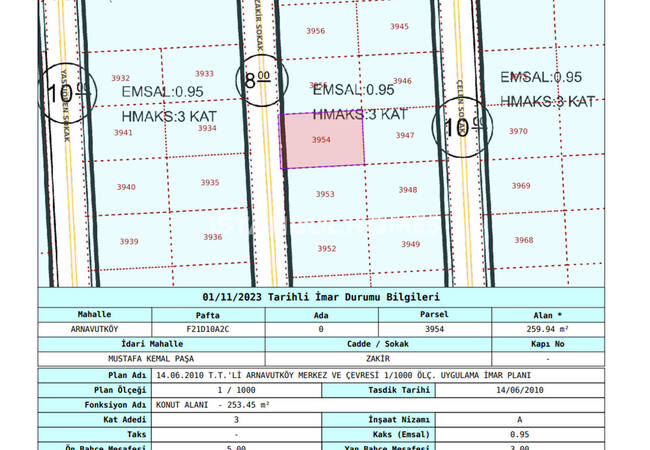650x450 pixels.
Task: Select parcel 3945 on the map
Action: tap(399, 26)
